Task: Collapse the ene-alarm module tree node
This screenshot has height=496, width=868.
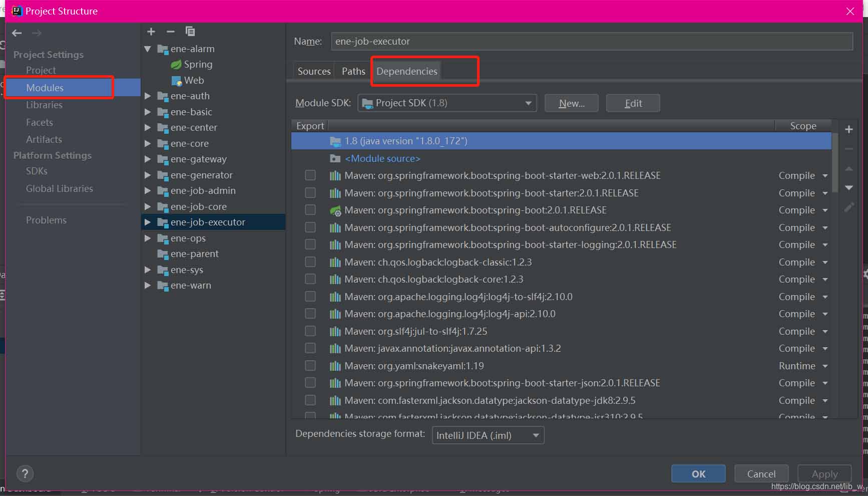Action: pyautogui.click(x=148, y=49)
